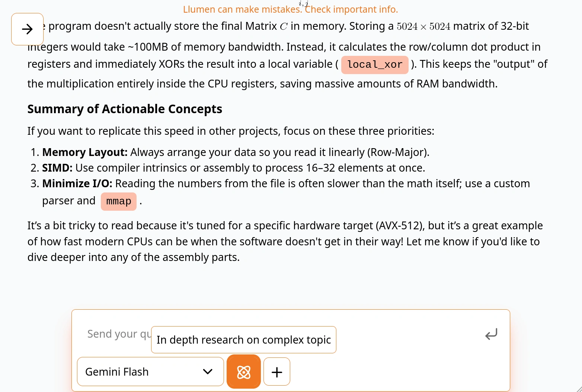Select the bold "Memory Layout:" list item

coord(85,152)
